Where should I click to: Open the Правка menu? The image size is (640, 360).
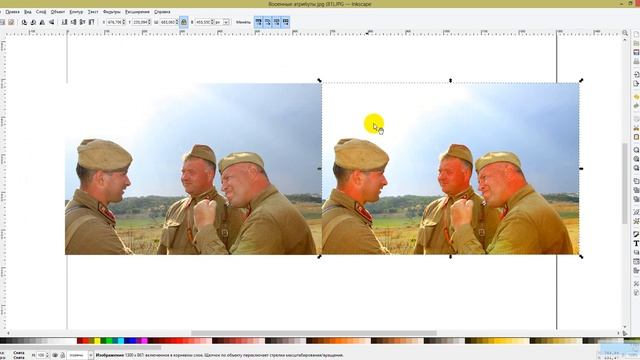tap(12, 12)
